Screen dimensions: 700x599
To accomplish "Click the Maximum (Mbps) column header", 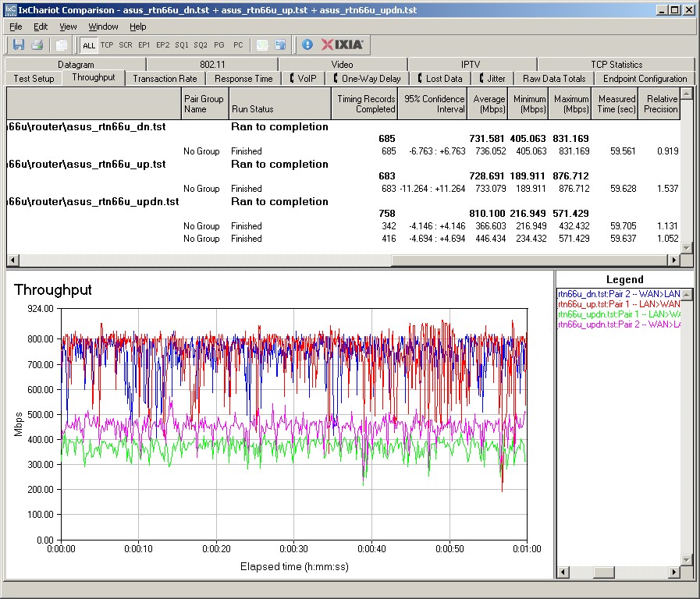I will [x=570, y=104].
